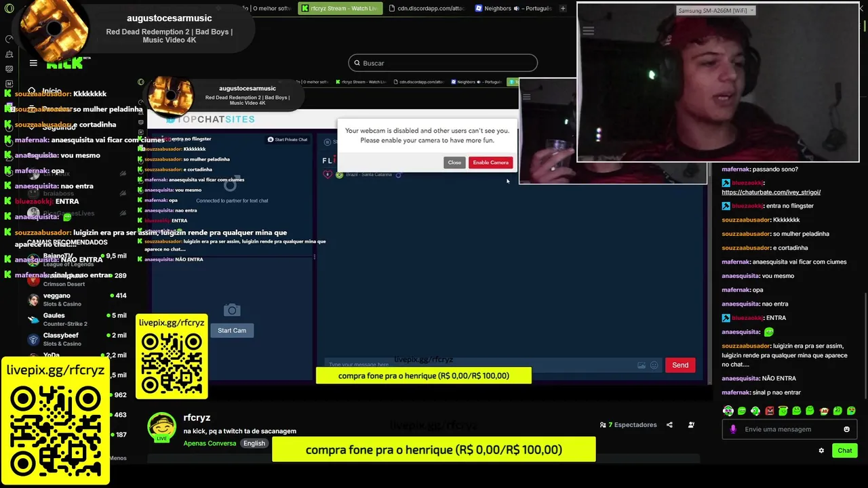Image resolution: width=868 pixels, height=488 pixels.
Task: Click Start Private Chat
Action: 288,140
